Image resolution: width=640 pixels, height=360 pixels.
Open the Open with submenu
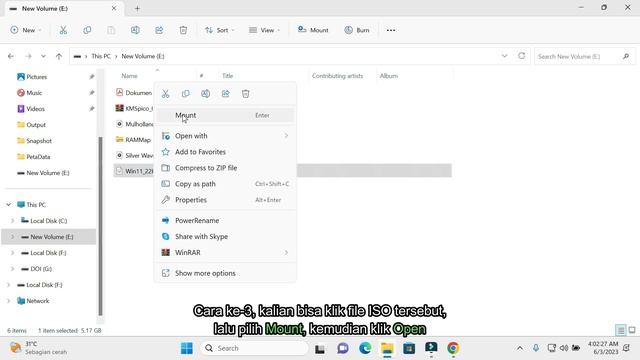point(225,136)
